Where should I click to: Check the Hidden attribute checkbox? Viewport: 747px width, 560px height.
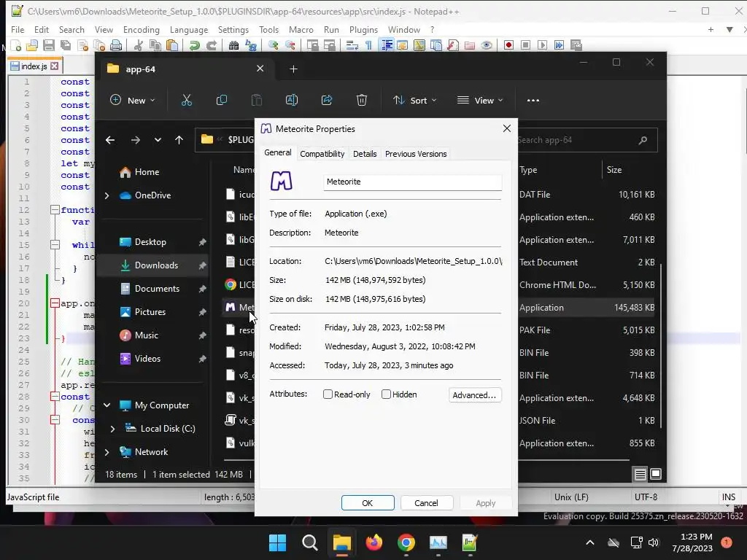click(x=387, y=394)
